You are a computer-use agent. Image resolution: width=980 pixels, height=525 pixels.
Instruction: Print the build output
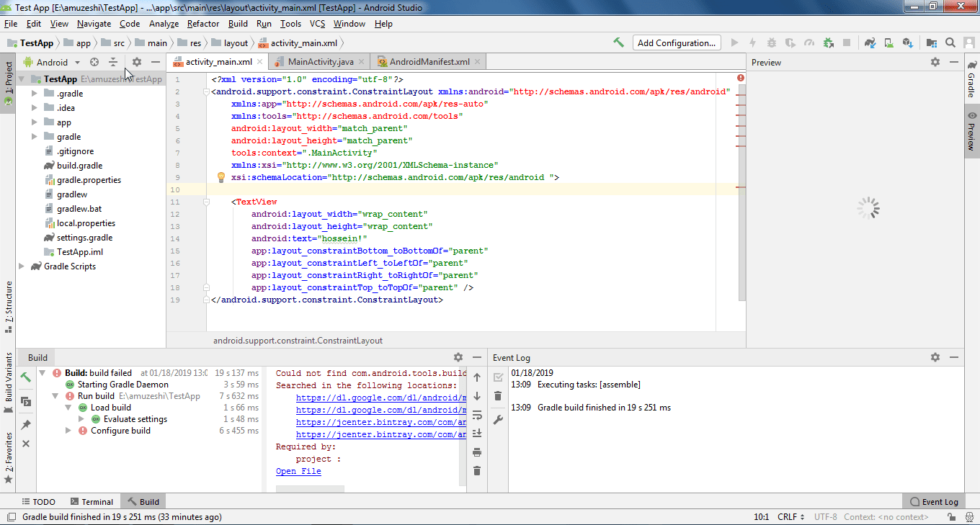476,452
